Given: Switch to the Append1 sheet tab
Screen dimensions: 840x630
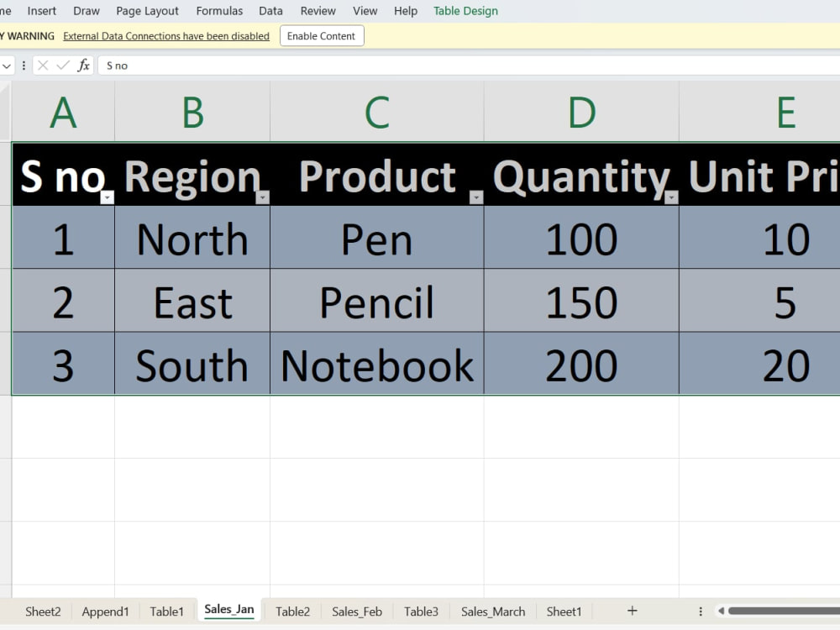Looking at the screenshot, I should pyautogui.click(x=105, y=612).
